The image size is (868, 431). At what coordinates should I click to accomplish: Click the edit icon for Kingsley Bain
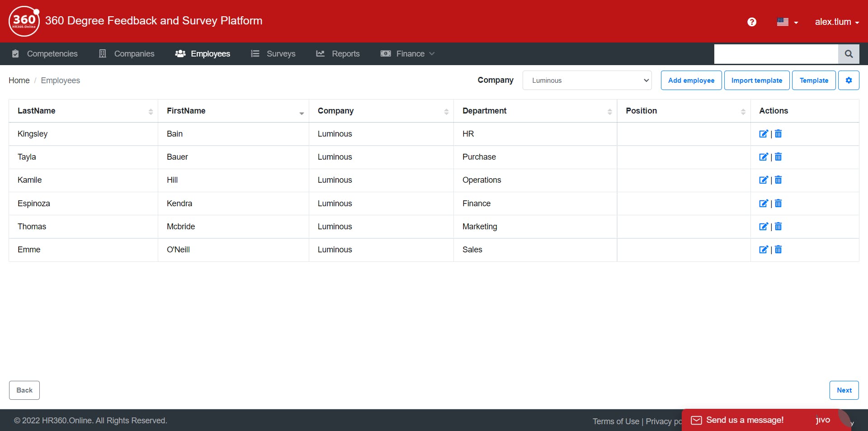click(x=763, y=134)
